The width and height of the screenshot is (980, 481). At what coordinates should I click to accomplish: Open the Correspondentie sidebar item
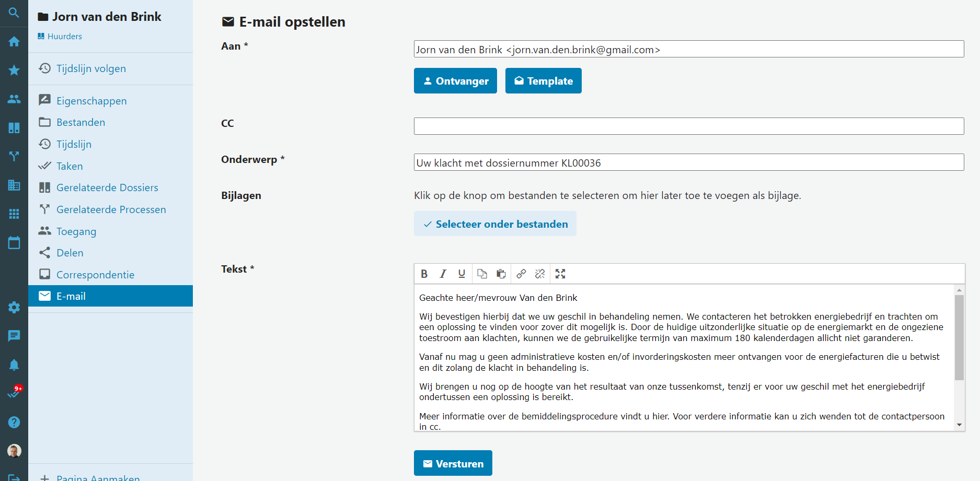[x=95, y=275]
